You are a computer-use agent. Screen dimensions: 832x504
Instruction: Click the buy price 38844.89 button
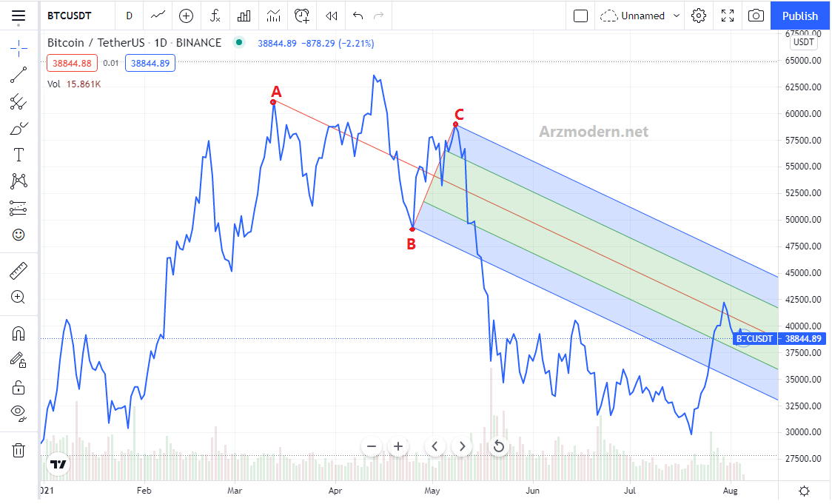pos(150,63)
